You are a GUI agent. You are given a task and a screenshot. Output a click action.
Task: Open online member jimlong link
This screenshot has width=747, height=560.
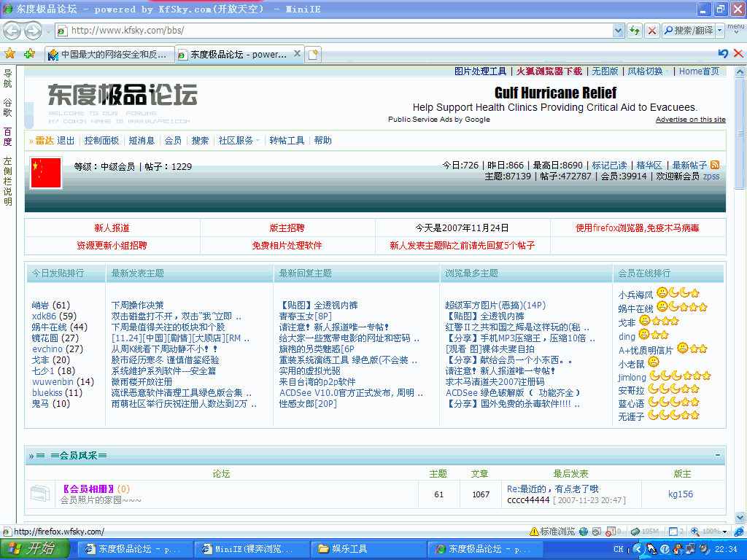[632, 377]
